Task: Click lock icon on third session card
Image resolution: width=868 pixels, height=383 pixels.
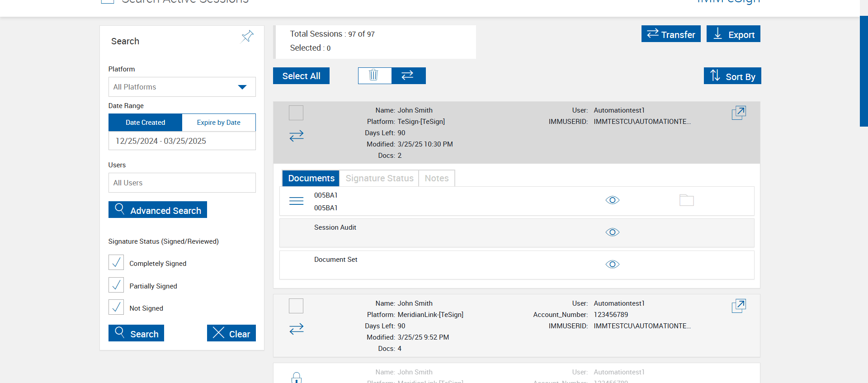Action: 297,378
